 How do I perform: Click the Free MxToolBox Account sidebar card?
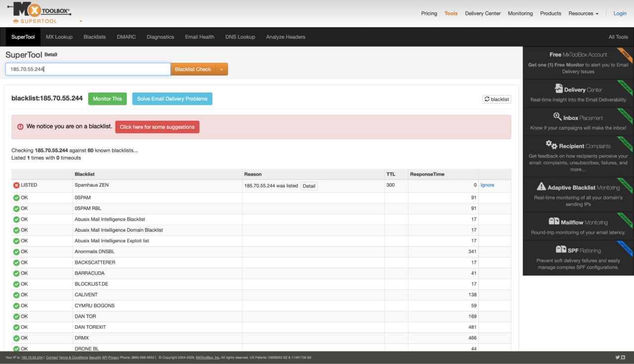tap(579, 63)
